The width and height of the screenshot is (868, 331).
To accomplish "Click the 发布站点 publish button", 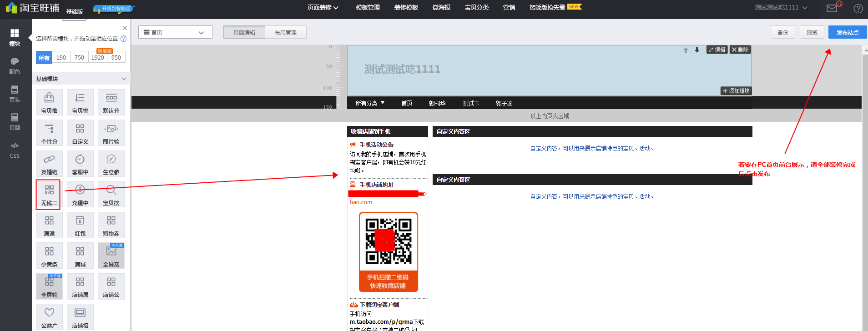I will click(x=848, y=32).
